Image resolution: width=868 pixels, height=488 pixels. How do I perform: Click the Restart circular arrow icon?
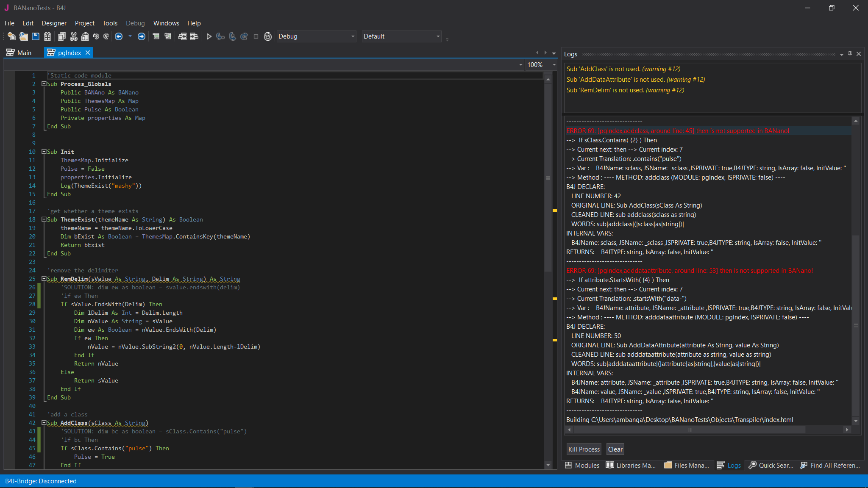click(268, 36)
